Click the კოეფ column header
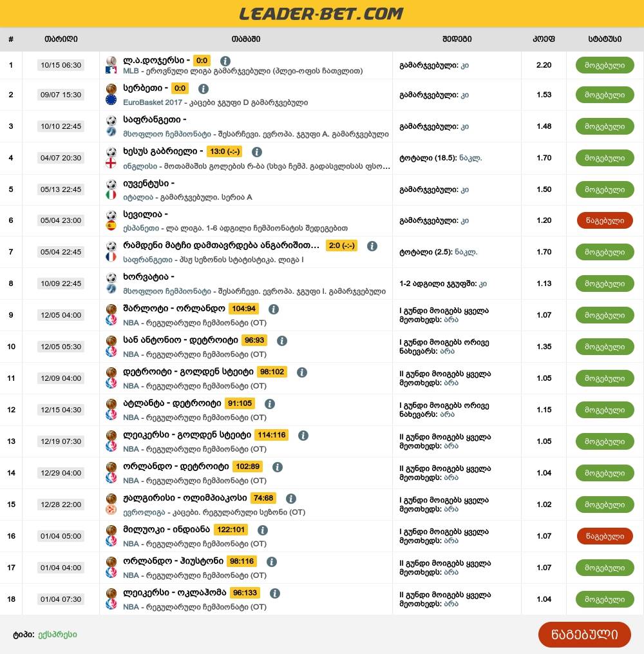Image resolution: width=644 pixels, height=654 pixels. pos(544,39)
